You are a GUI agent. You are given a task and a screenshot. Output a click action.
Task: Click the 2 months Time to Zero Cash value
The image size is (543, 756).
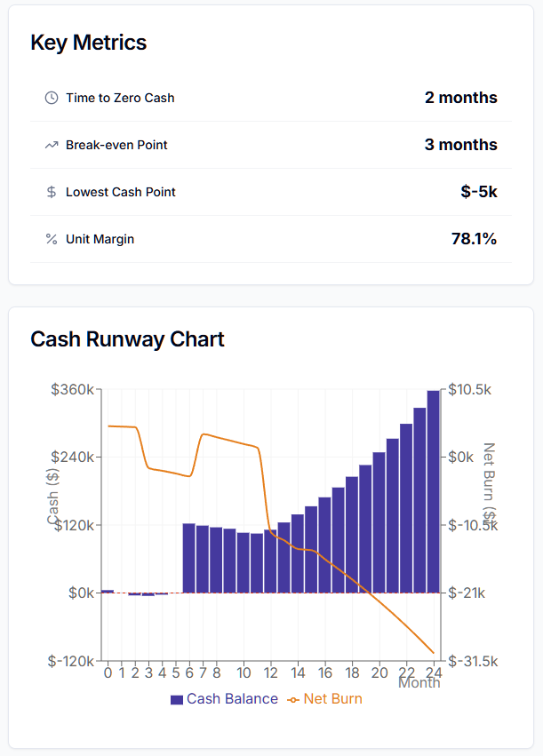[460, 98]
